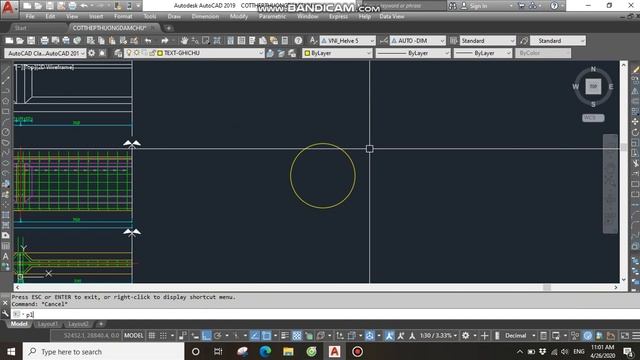Open Microsoft Edge from the taskbar

(x=265, y=351)
